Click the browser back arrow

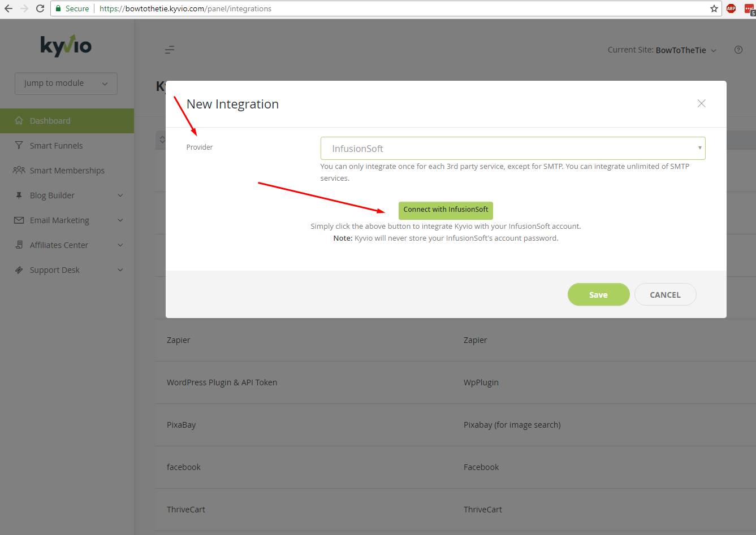point(8,8)
